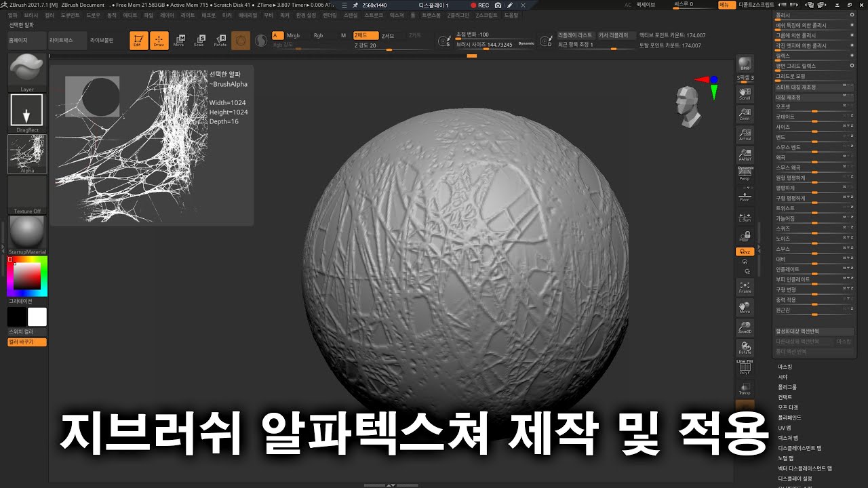This screenshot has width=868, height=488.
Task: Open the 홈페이지 button
Action: click(x=27, y=41)
